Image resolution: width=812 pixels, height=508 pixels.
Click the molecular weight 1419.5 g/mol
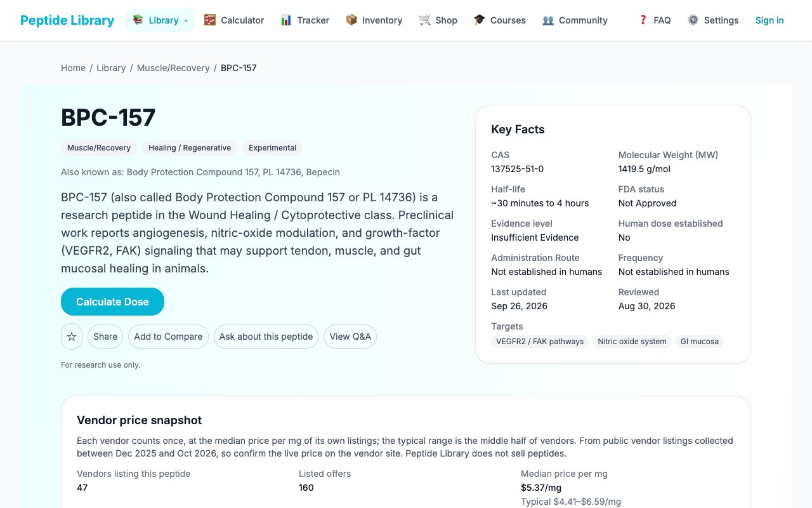click(645, 169)
